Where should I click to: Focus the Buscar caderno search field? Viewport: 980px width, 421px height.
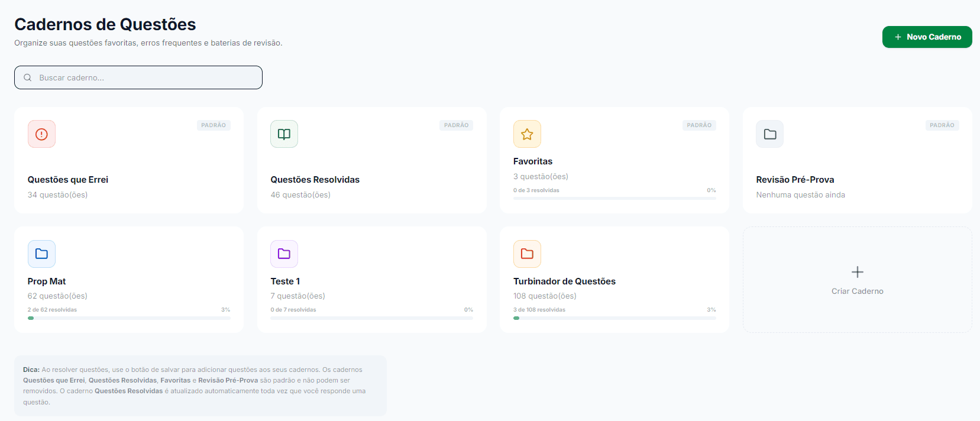(x=138, y=77)
